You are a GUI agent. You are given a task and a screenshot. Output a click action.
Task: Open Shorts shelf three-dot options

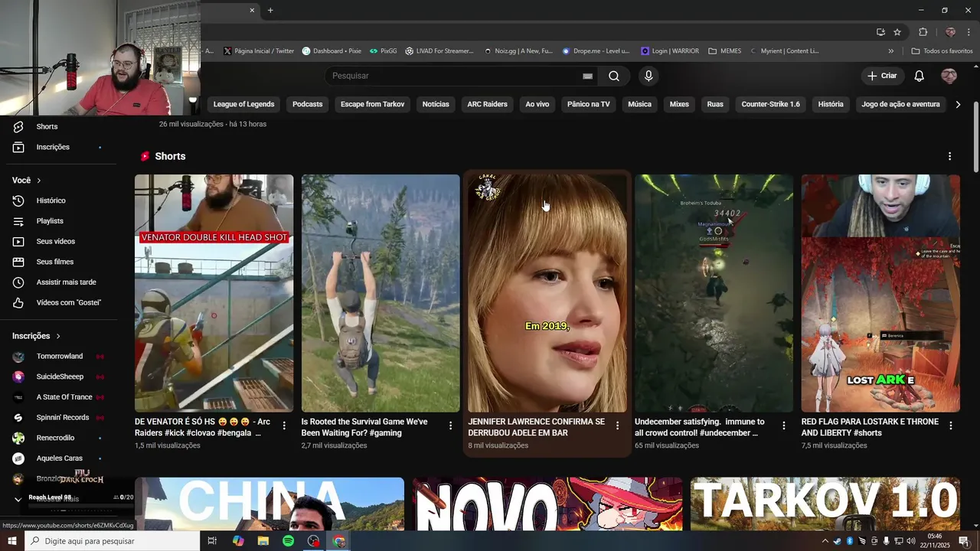tap(949, 156)
